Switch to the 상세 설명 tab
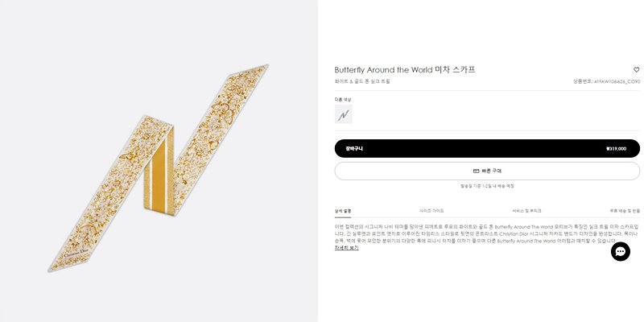Screen dimensions: 644x322 click(x=343, y=211)
